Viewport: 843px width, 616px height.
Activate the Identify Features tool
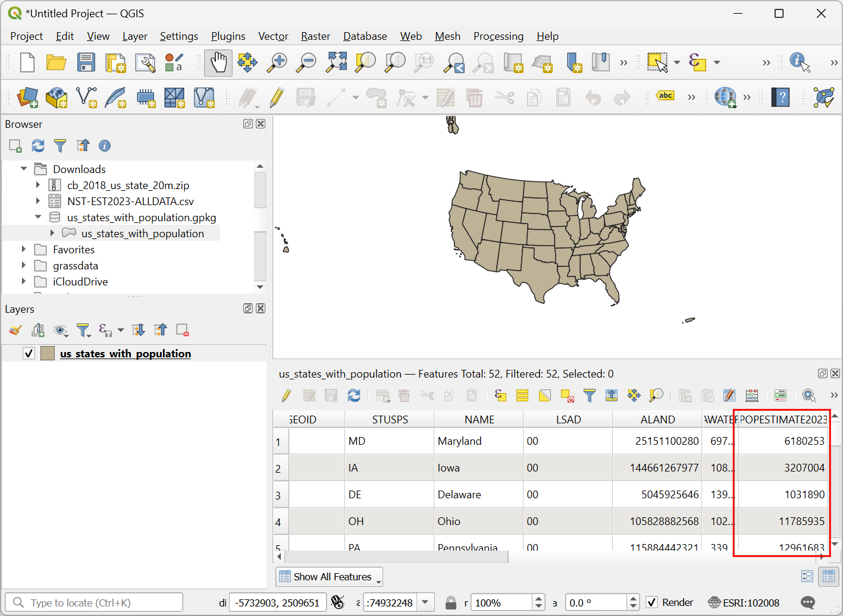coord(800,62)
